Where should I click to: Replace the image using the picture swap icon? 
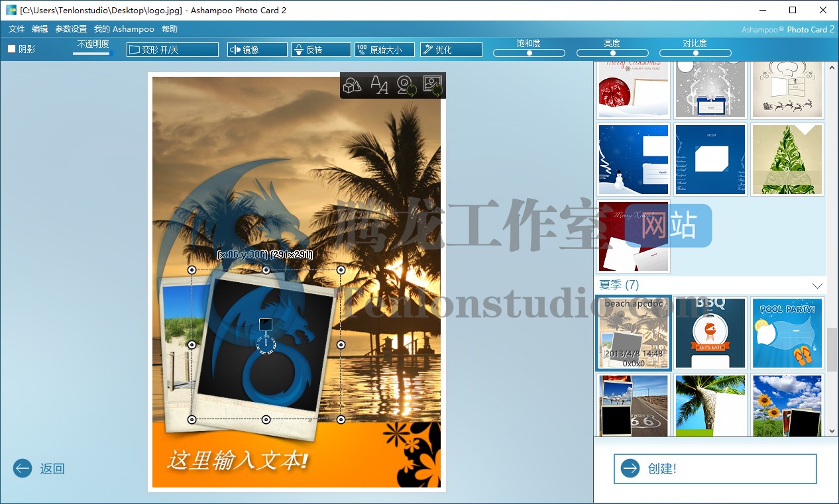[434, 85]
